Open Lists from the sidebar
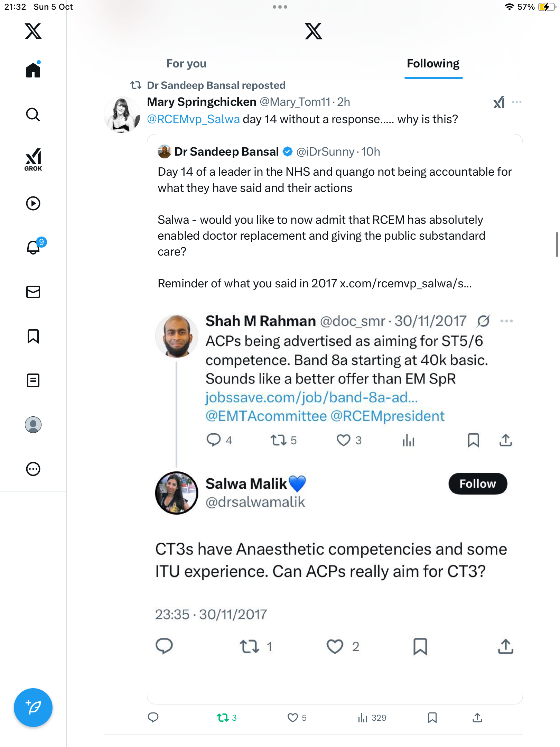 point(33,380)
